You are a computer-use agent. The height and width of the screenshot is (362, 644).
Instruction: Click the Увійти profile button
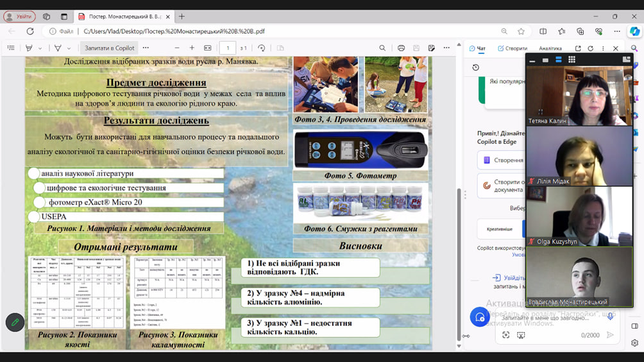[x=19, y=17]
